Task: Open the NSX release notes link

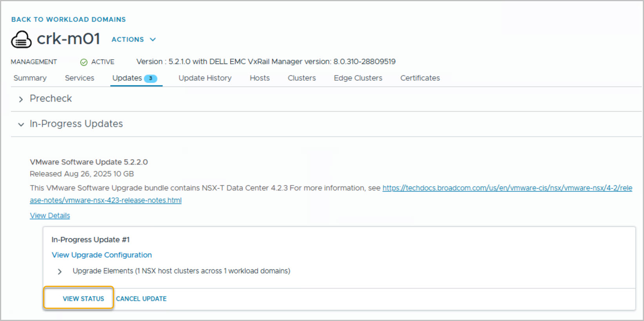Action: click(507, 188)
